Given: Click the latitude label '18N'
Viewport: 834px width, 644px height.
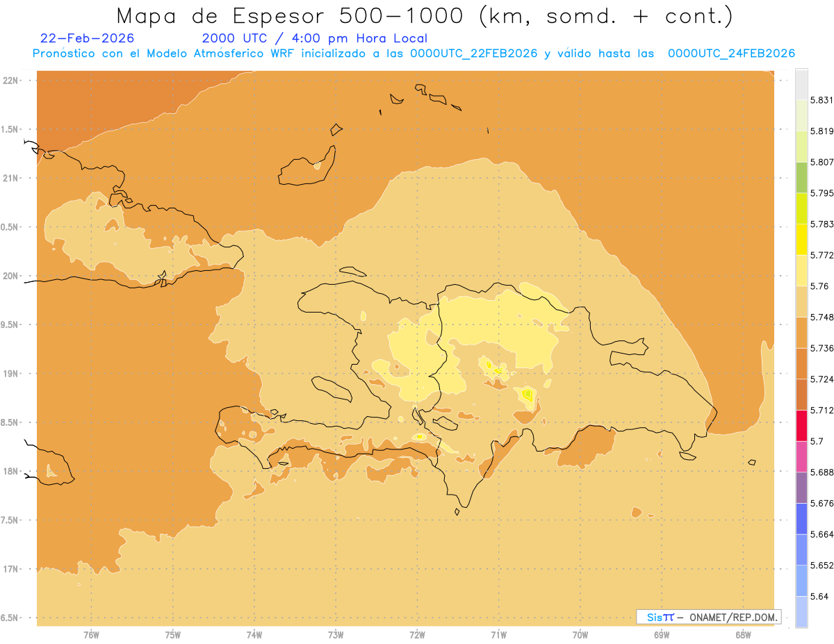Looking at the screenshot, I should 12,471.
